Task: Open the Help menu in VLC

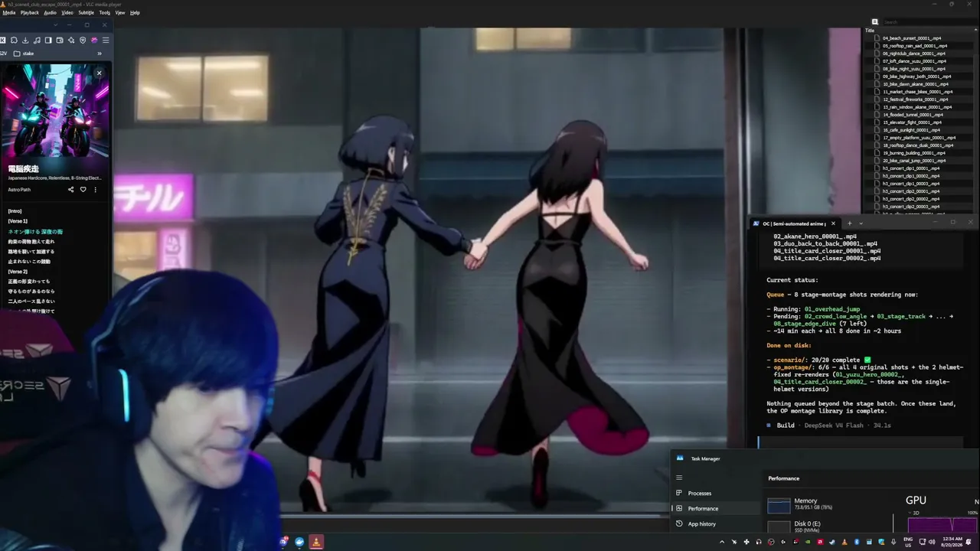Action: pos(135,13)
